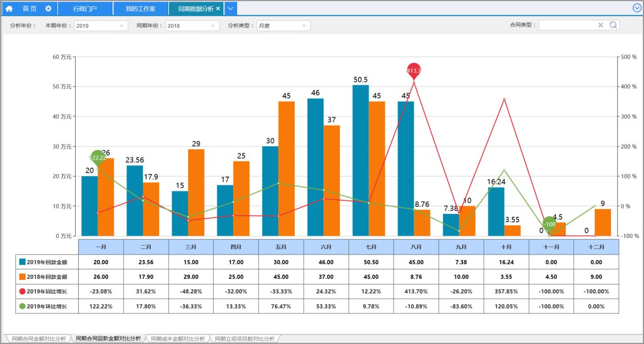
Task: Click the home icon in top bar
Action: [x=9, y=9]
